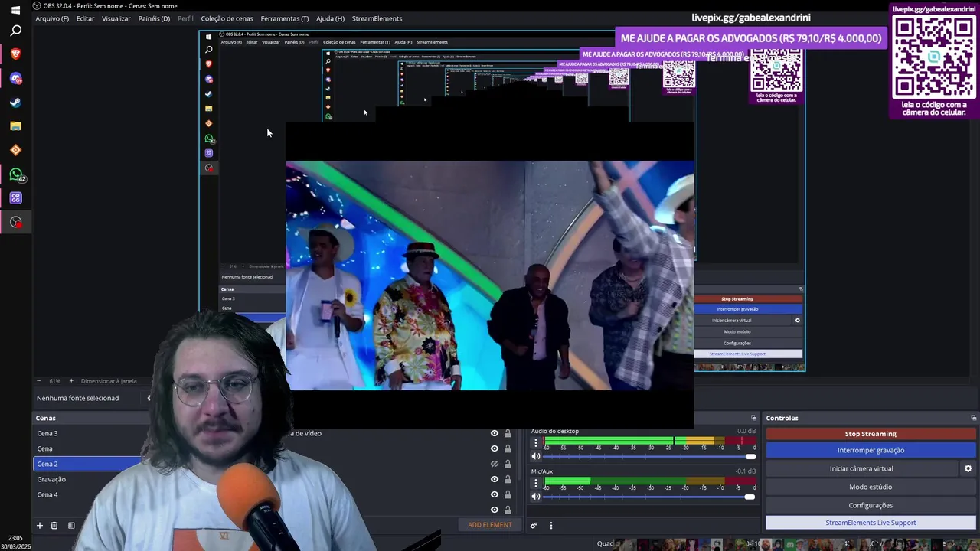
Task: Open Configurações from Controles
Action: 871,505
